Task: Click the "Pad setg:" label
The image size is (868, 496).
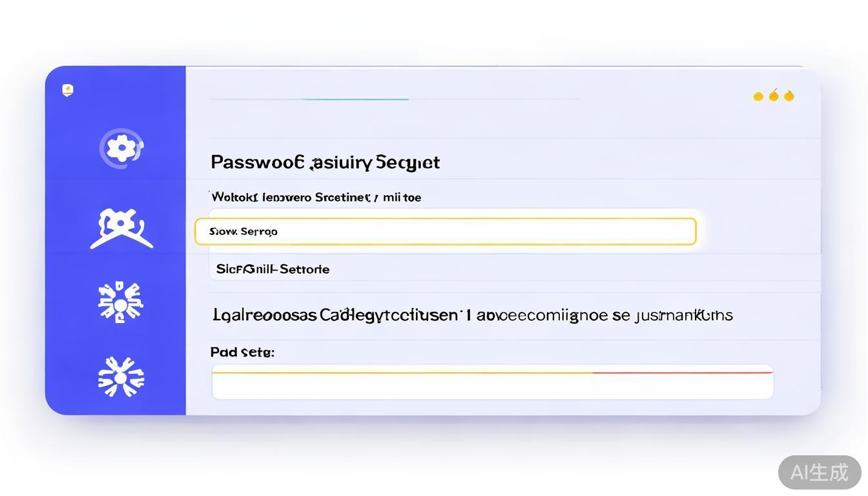Action: [242, 352]
